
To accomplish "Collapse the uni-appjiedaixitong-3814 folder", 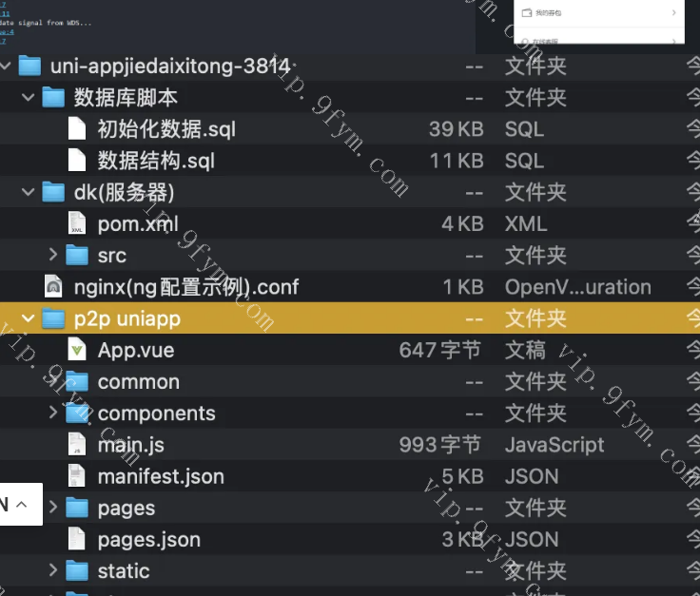I will coord(6,66).
